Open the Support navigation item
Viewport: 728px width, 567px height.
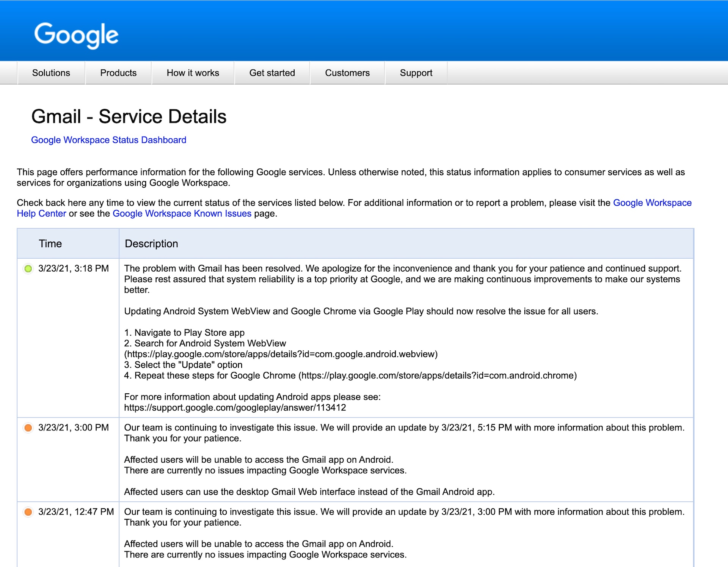[x=416, y=73]
